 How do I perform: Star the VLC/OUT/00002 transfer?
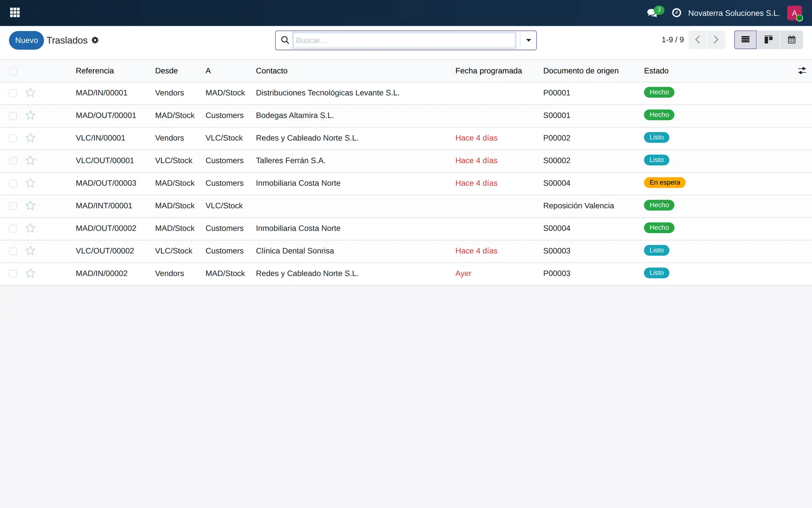(x=30, y=251)
